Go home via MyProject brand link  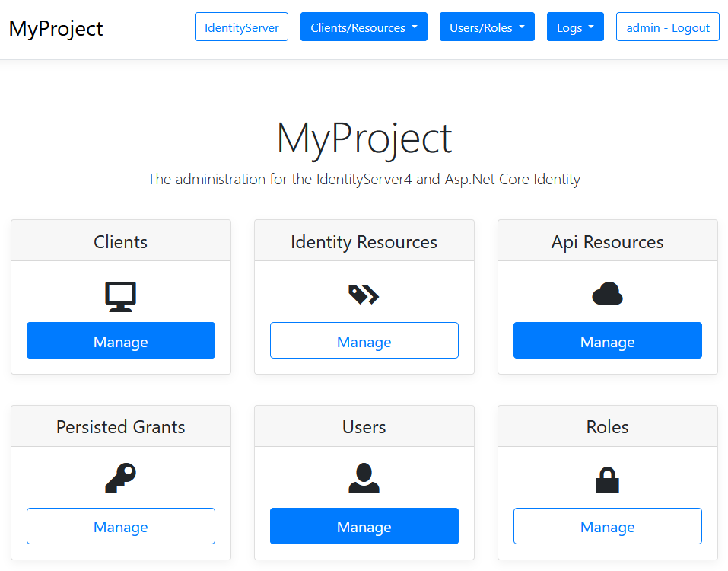click(56, 28)
